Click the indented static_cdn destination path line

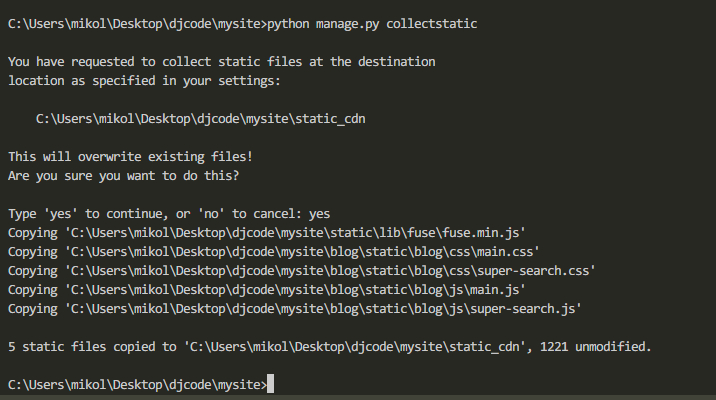tap(200, 119)
